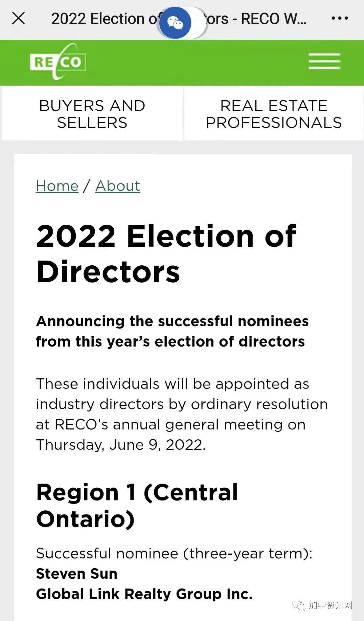Click the bold announcement subtitle text
The width and height of the screenshot is (364, 621).
pos(172,331)
